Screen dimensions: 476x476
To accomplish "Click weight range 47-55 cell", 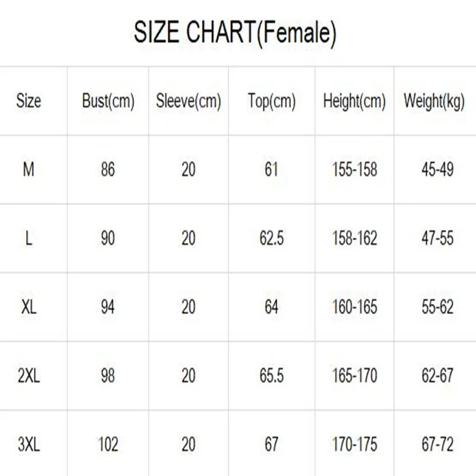I will point(437,239).
